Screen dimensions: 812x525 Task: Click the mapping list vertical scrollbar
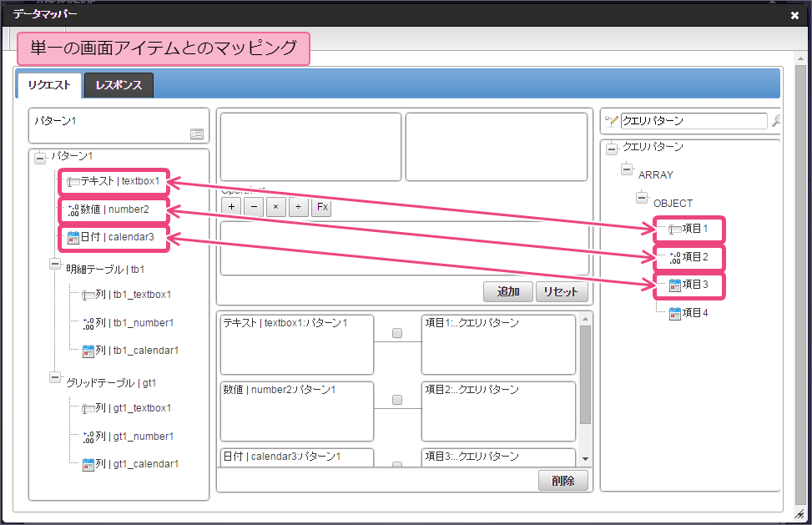click(x=585, y=376)
